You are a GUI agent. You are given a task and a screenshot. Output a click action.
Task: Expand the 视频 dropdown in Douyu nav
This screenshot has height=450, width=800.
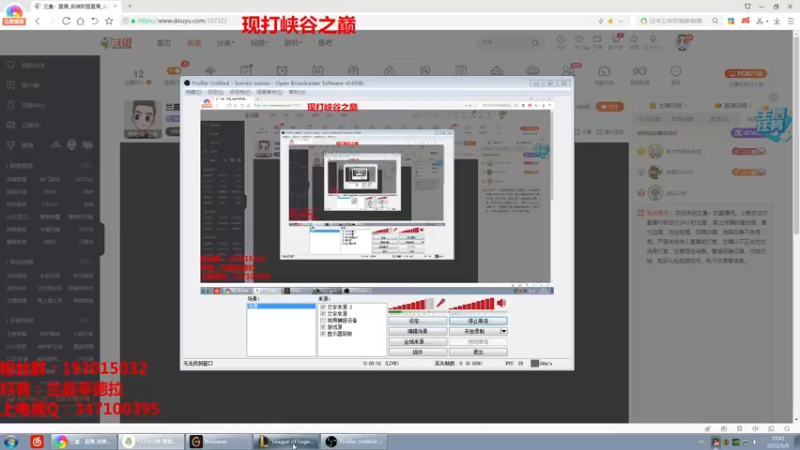pyautogui.click(x=259, y=43)
